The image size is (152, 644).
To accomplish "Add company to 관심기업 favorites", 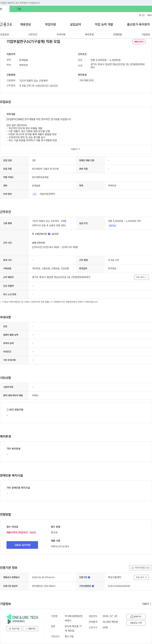I will pos(14,629).
